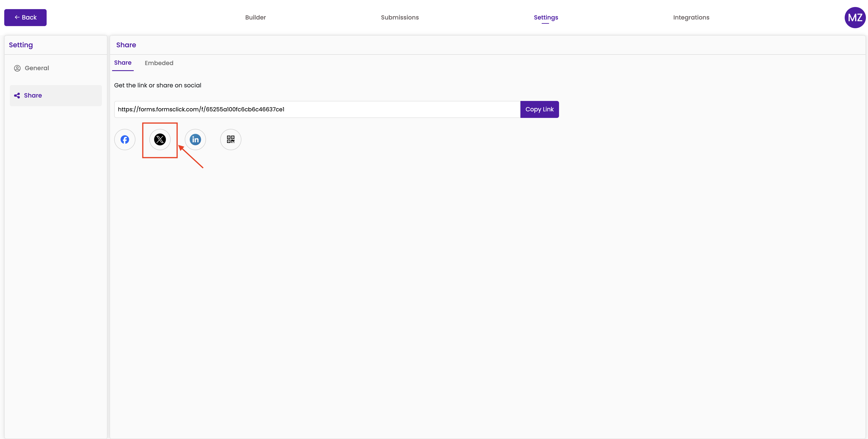Click the form URL input field
This screenshot has width=868, height=439.
[317, 109]
